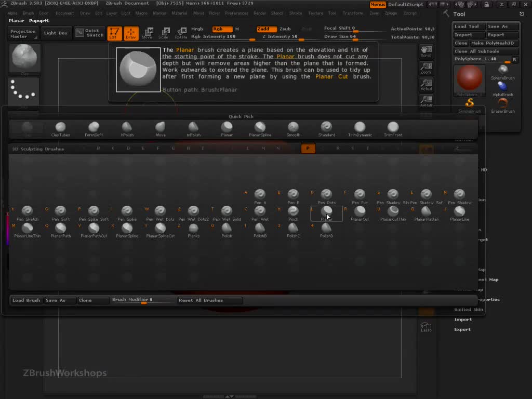
Task: Open the Zplugin menu
Action: pyautogui.click(x=391, y=13)
